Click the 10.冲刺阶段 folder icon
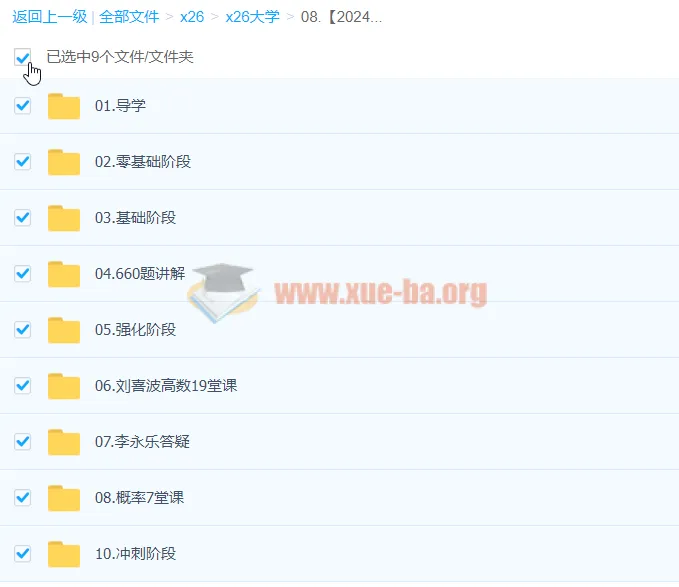This screenshot has height=587, width=679. point(64,554)
